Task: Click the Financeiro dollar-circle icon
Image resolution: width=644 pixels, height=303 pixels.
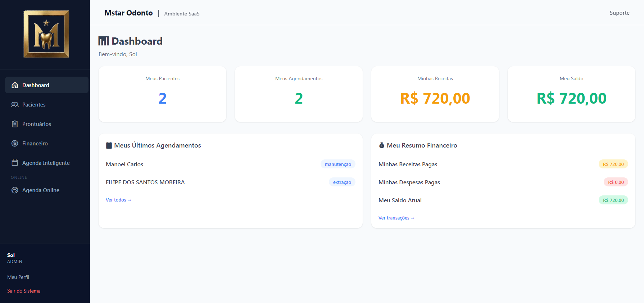Action: (x=15, y=143)
